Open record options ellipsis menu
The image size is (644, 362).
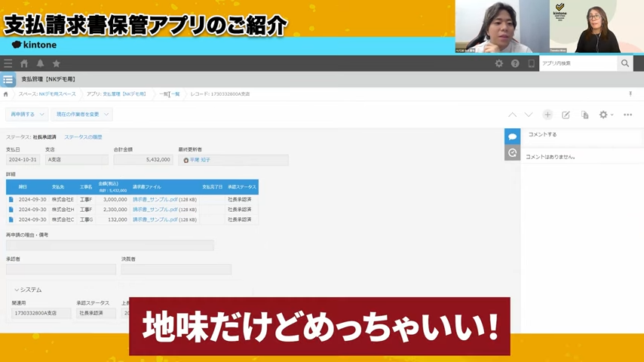[x=627, y=115]
